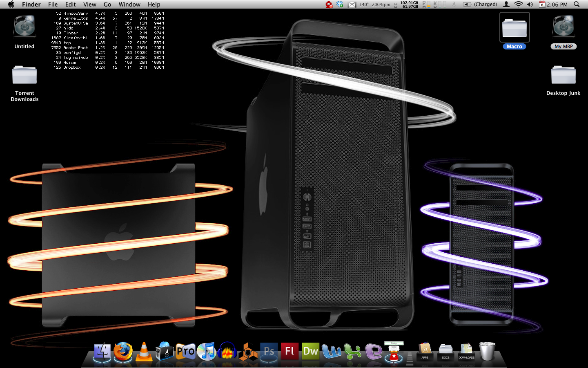Click the 140° temperature readout
Screen dimensions: 588x368
click(364, 4)
